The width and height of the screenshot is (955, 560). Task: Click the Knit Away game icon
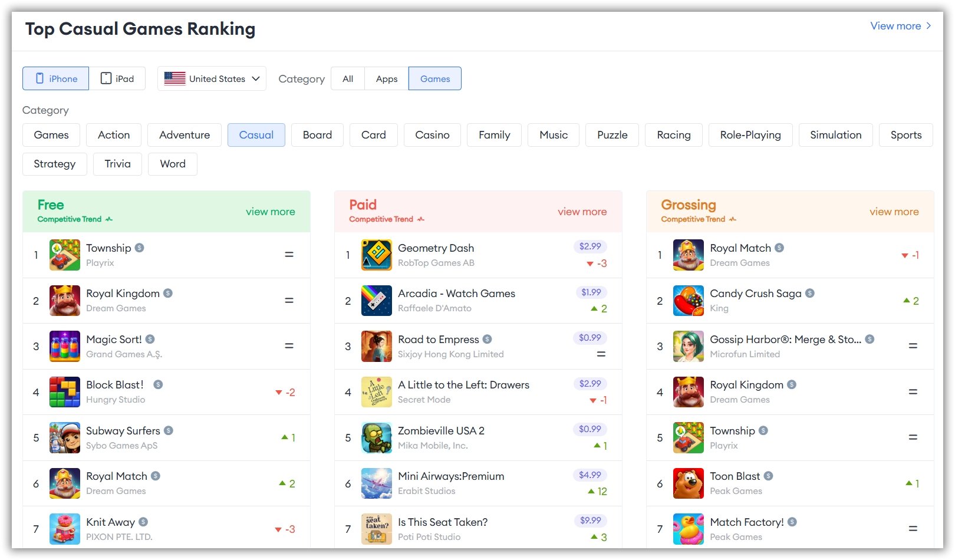click(x=65, y=529)
